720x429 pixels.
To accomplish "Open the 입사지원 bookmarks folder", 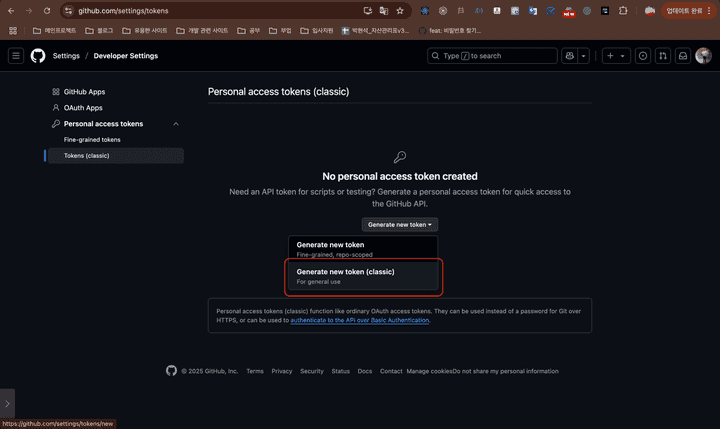I will pos(317,30).
